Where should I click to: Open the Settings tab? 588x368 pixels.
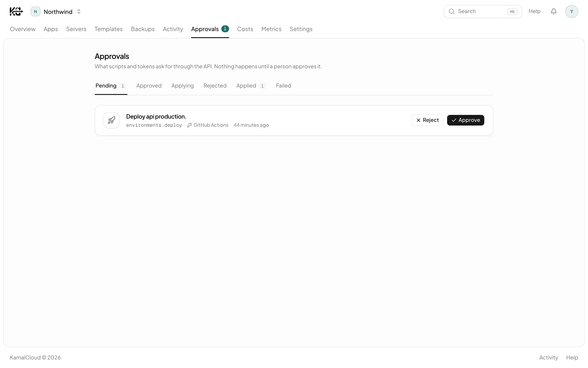pos(301,29)
